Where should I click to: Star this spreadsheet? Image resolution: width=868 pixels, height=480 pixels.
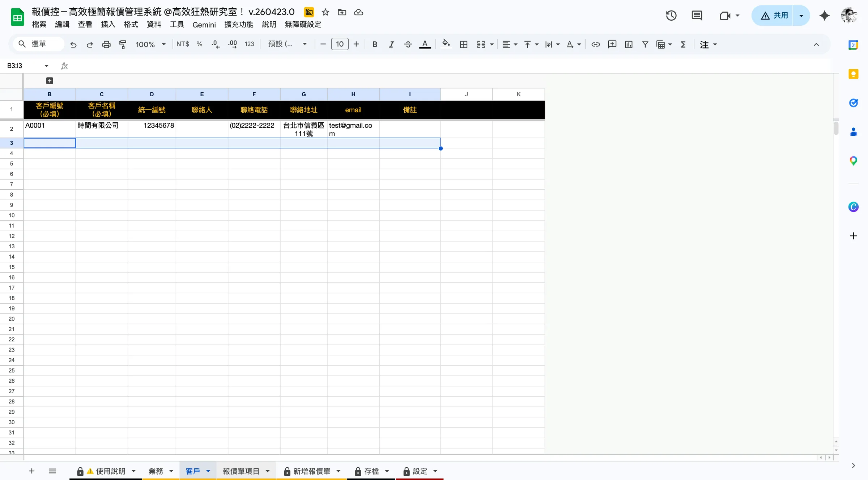coord(325,12)
